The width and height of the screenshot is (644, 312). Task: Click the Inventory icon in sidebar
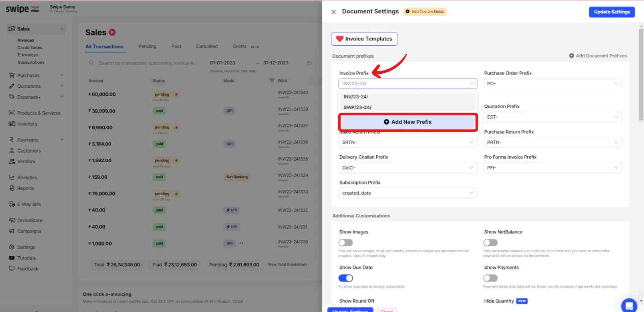12,124
